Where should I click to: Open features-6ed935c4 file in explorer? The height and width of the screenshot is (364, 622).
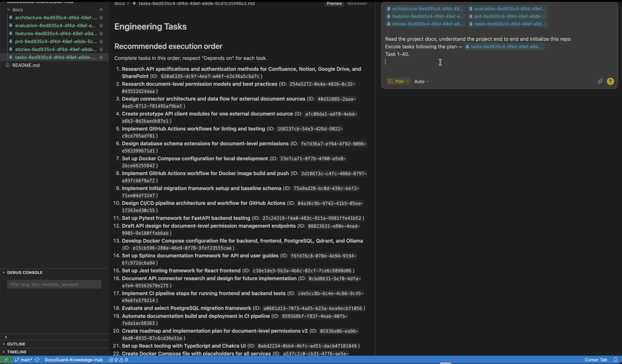(56, 33)
